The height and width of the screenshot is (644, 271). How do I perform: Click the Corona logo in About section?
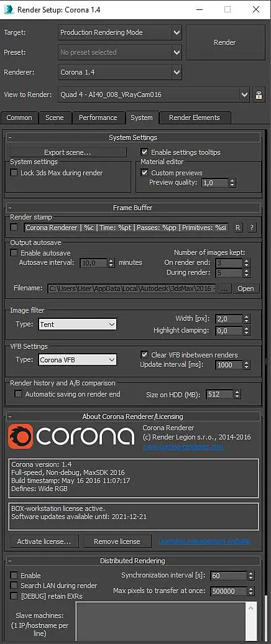pyautogui.click(x=71, y=436)
